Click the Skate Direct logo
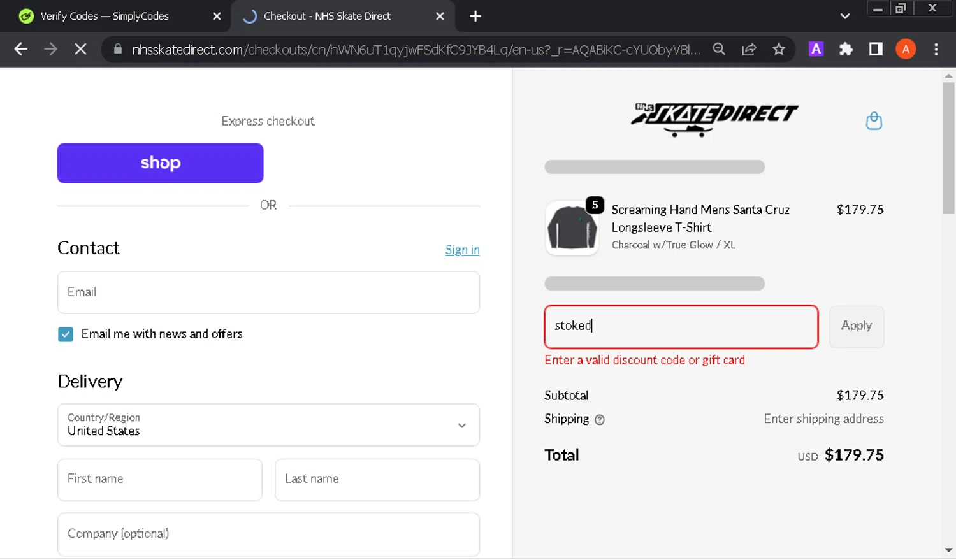Viewport: 956px width, 560px height. tap(714, 119)
